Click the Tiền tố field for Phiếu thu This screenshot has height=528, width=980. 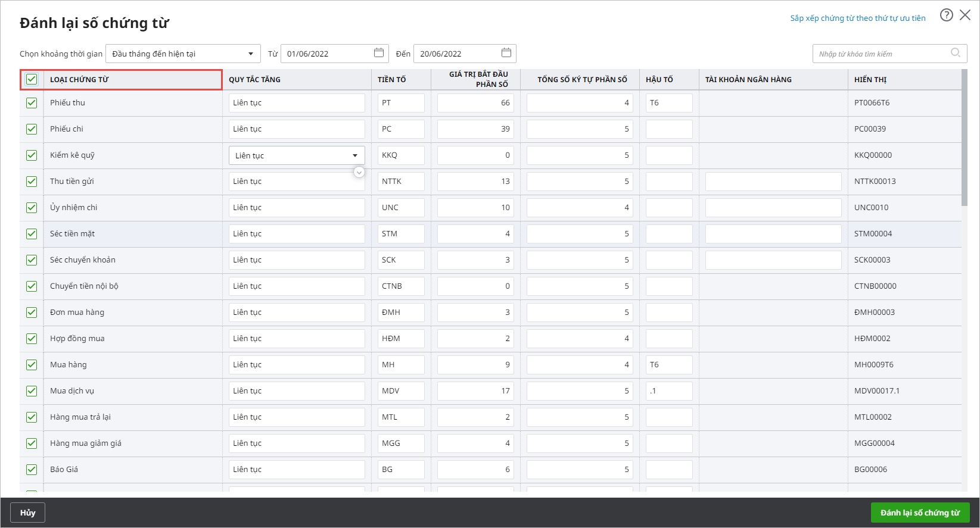click(x=400, y=103)
